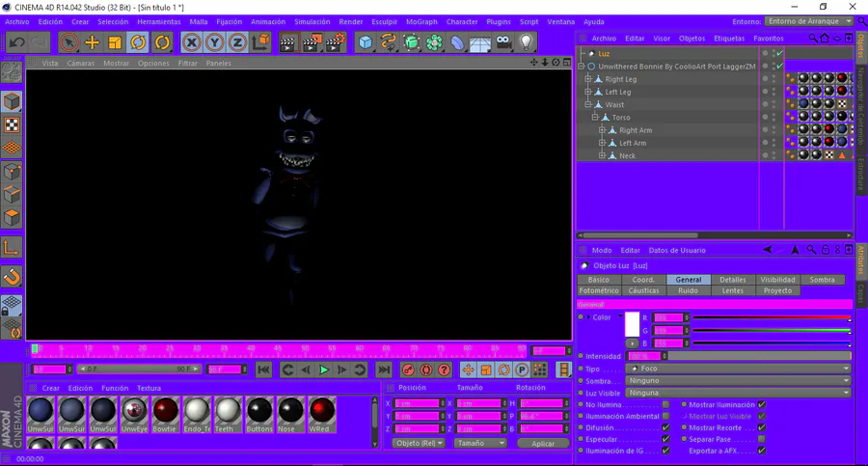Toggle Y axis lock
This screenshot has width=868, height=466.
215,42
